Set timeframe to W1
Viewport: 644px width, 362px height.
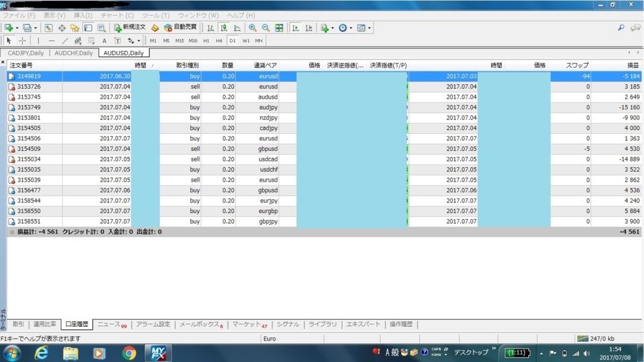[x=246, y=41]
